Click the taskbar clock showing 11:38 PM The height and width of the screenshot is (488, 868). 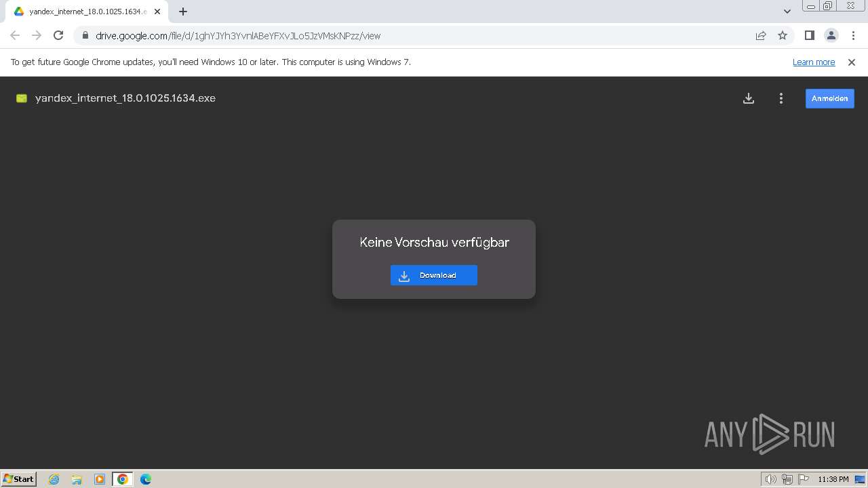tap(833, 479)
